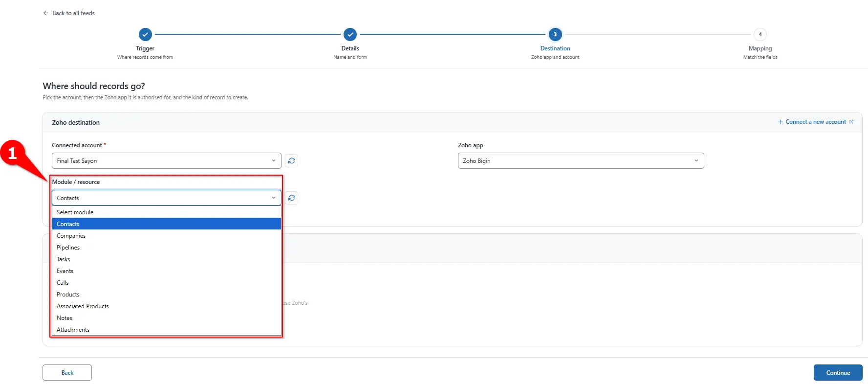Click the Back button
The width and height of the screenshot is (868, 386).
[67, 373]
